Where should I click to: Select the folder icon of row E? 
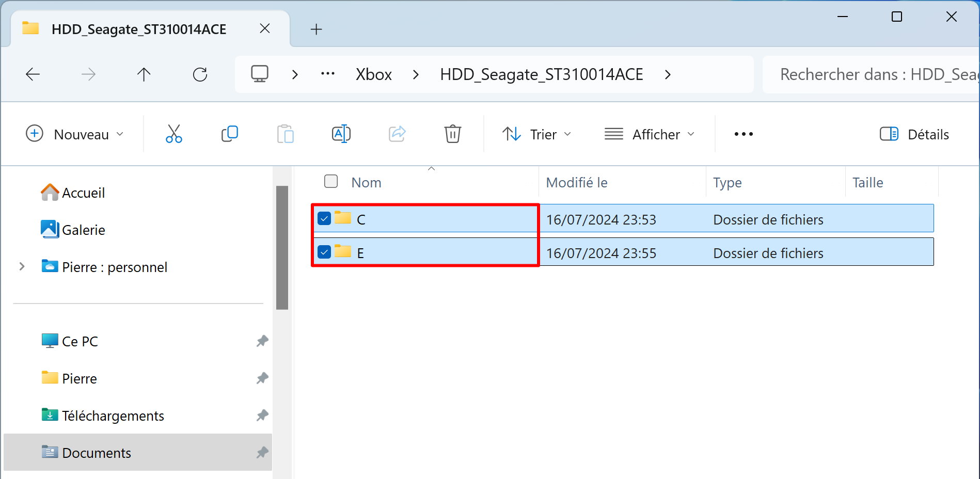point(343,251)
